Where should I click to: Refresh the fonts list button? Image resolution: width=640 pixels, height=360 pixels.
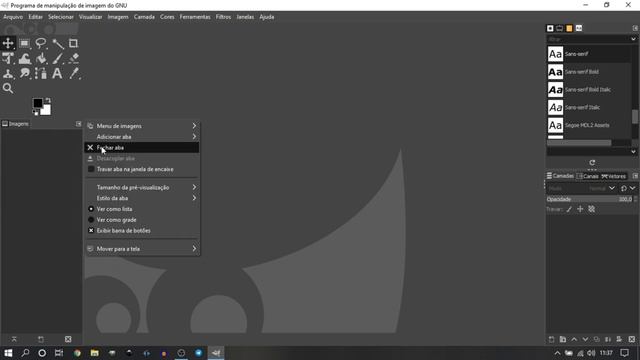pyautogui.click(x=592, y=162)
